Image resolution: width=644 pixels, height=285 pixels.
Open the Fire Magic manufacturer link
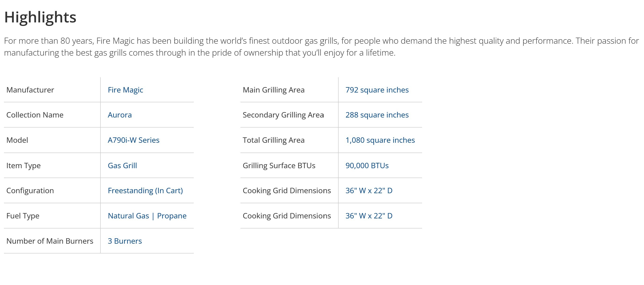click(x=125, y=90)
